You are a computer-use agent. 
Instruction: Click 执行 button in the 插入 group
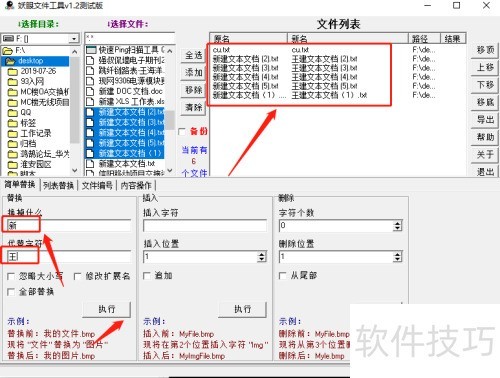tap(242, 309)
